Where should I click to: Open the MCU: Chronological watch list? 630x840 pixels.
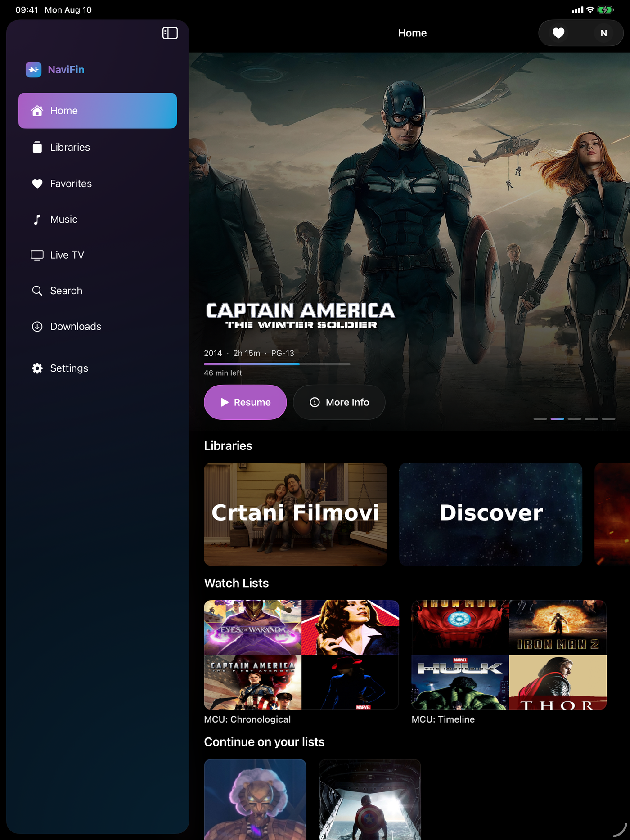(x=301, y=655)
